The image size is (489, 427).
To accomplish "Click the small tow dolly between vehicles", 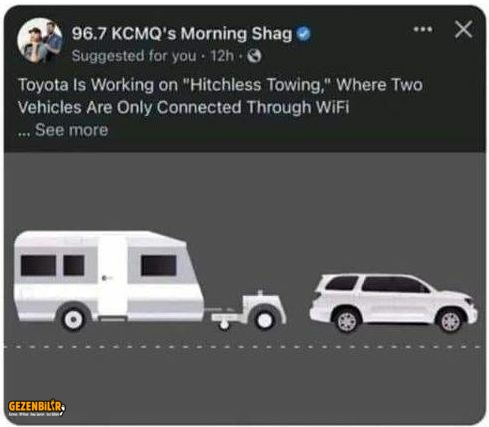I will [249, 311].
